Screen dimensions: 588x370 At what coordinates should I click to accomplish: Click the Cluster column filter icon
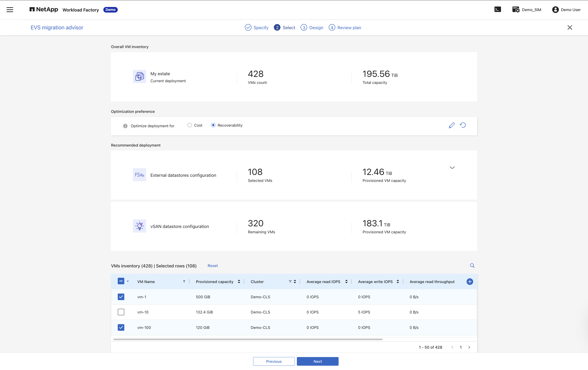(x=290, y=282)
